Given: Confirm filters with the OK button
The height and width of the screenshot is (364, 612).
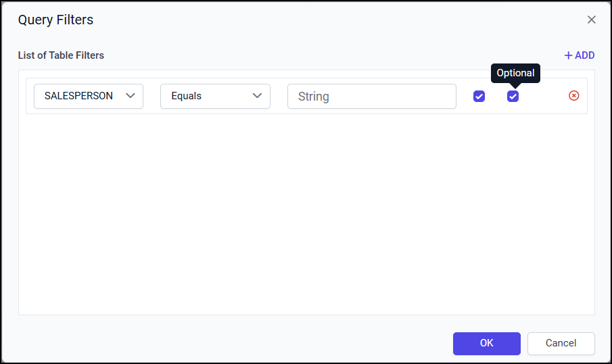Looking at the screenshot, I should click(487, 343).
